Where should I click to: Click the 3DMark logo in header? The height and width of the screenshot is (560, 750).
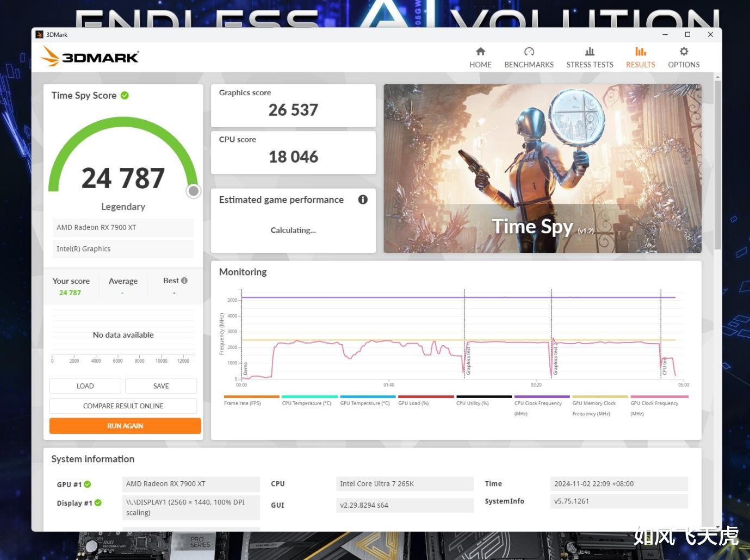(x=90, y=56)
